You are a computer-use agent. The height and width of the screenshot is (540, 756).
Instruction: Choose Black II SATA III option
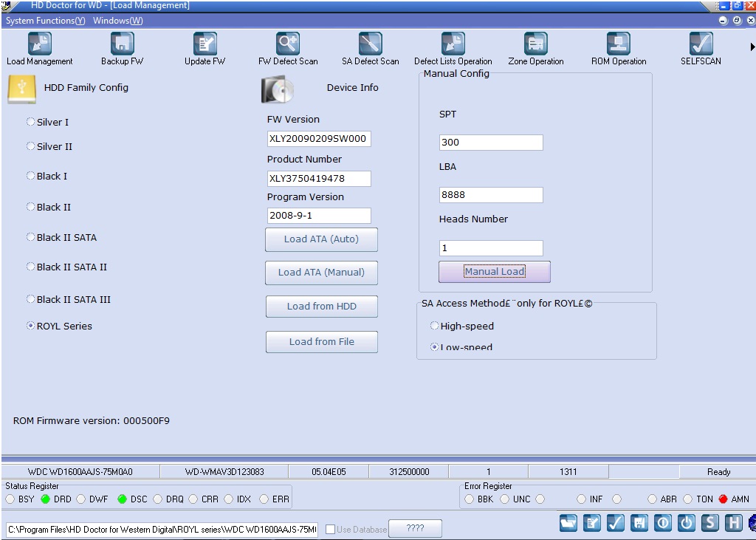pyautogui.click(x=31, y=299)
